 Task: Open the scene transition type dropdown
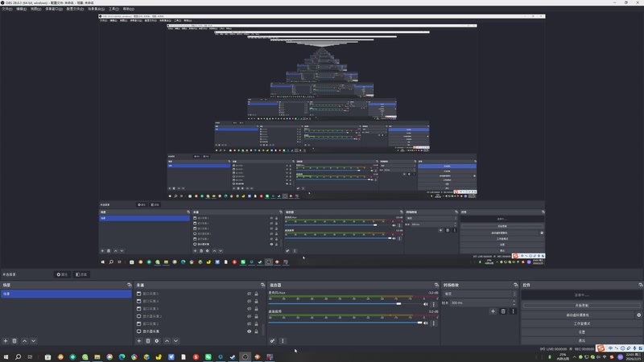click(x=480, y=294)
